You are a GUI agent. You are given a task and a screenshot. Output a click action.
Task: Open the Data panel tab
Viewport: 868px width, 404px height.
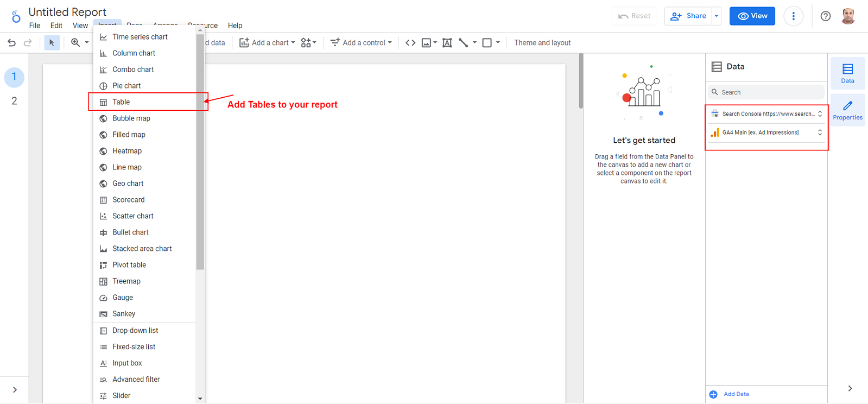click(847, 73)
